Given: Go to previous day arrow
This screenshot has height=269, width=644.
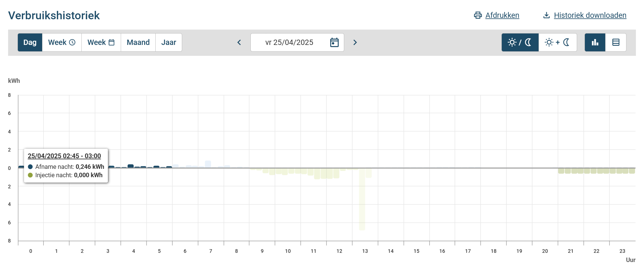Looking at the screenshot, I should click(239, 42).
